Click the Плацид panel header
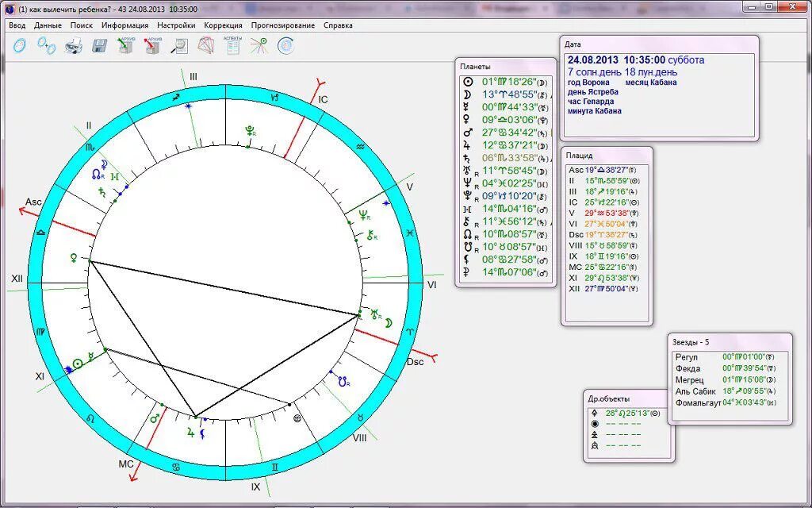Image resolution: width=812 pixels, height=508 pixels. click(x=607, y=155)
